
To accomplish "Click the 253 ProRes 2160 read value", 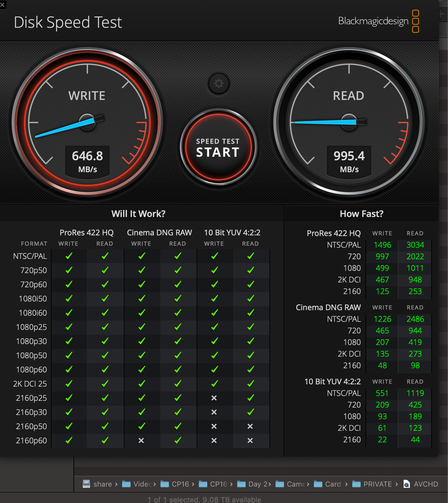I will tap(415, 291).
